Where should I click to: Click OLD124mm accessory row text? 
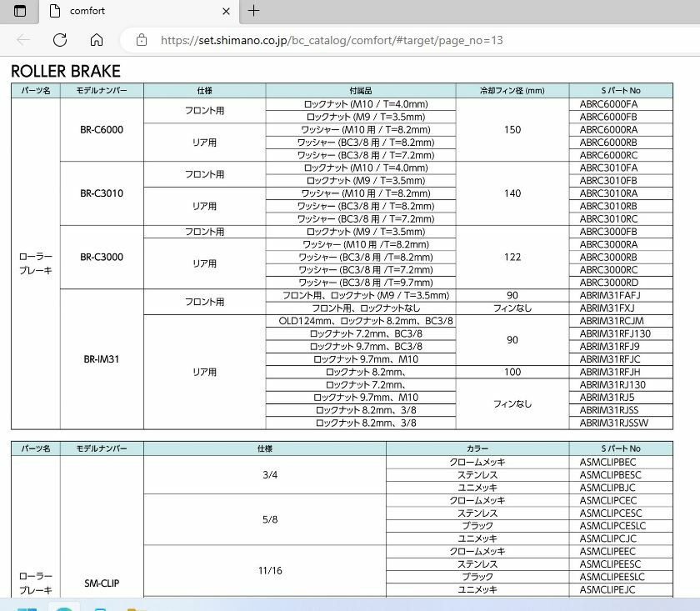tap(366, 321)
